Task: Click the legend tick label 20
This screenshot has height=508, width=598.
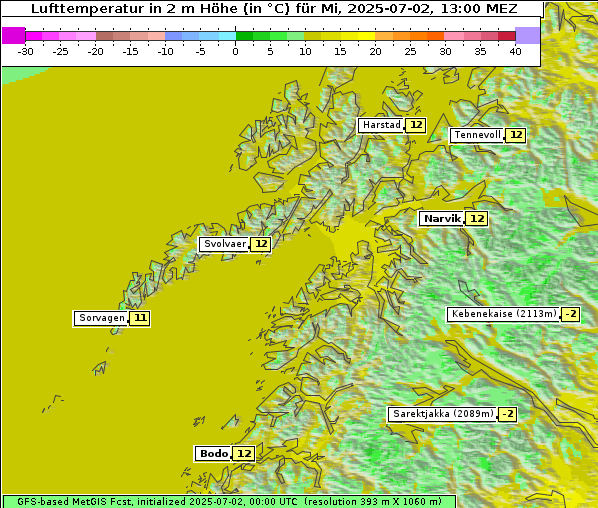Action: pyautogui.click(x=375, y=51)
